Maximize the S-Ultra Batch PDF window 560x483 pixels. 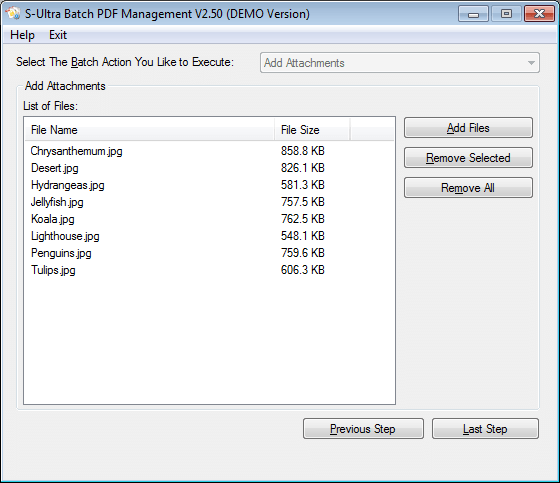coord(506,14)
